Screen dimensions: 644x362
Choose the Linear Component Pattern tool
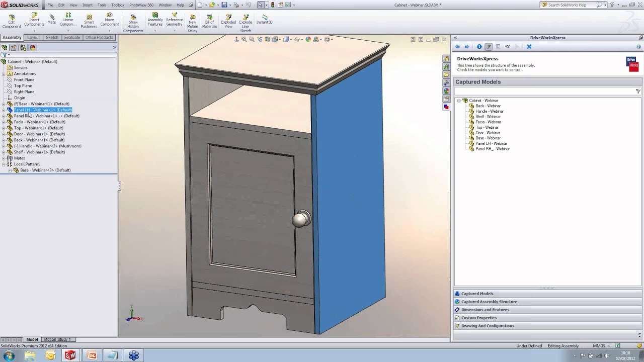pos(68,19)
